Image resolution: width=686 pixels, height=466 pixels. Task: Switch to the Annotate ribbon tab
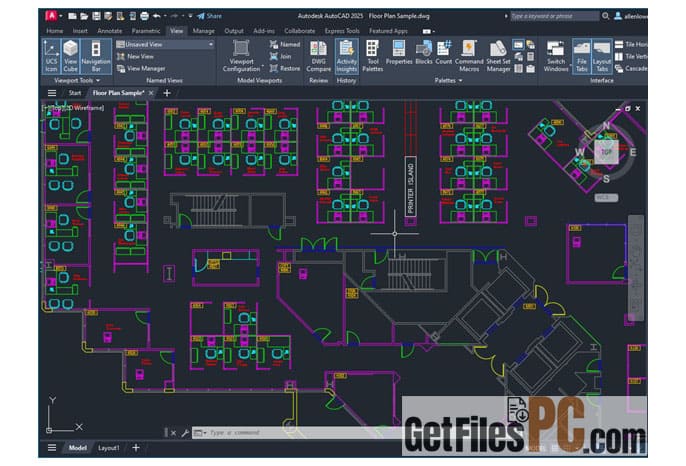pos(109,31)
